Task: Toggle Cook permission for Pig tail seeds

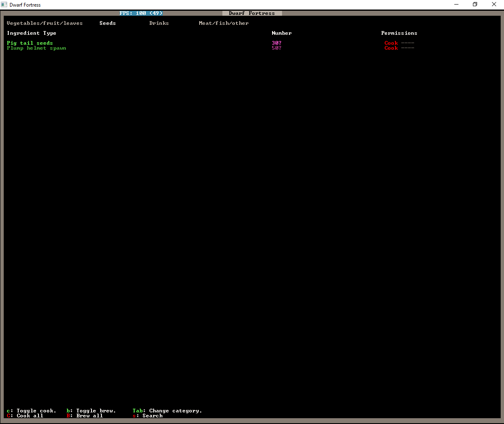Action: coord(391,43)
